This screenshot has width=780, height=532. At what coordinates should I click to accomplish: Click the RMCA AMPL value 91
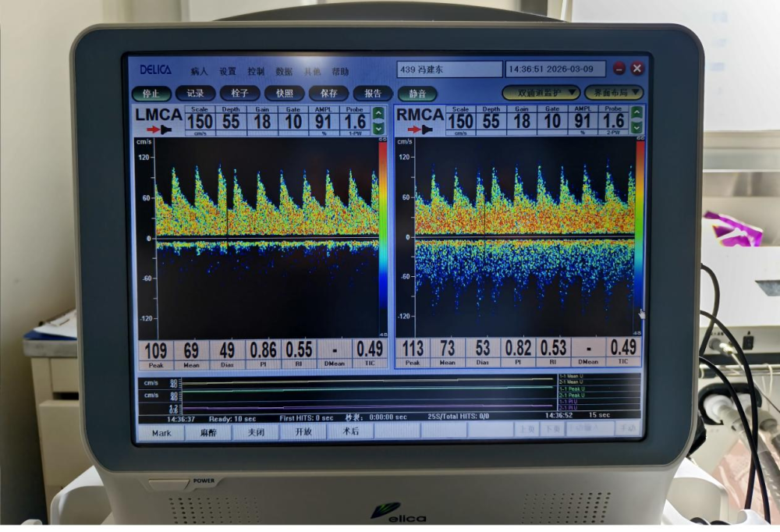tap(583, 121)
